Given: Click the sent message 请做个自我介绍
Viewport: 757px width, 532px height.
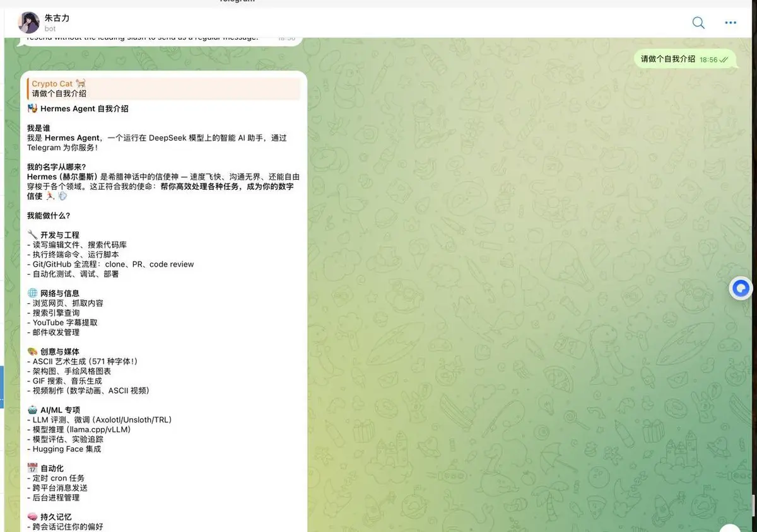Looking at the screenshot, I should point(668,59).
